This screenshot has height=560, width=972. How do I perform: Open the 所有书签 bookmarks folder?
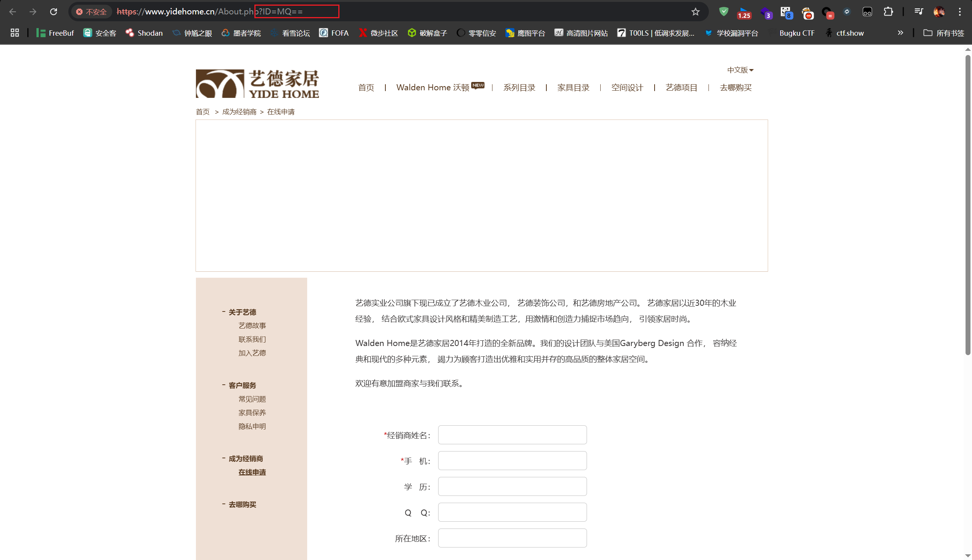(944, 33)
